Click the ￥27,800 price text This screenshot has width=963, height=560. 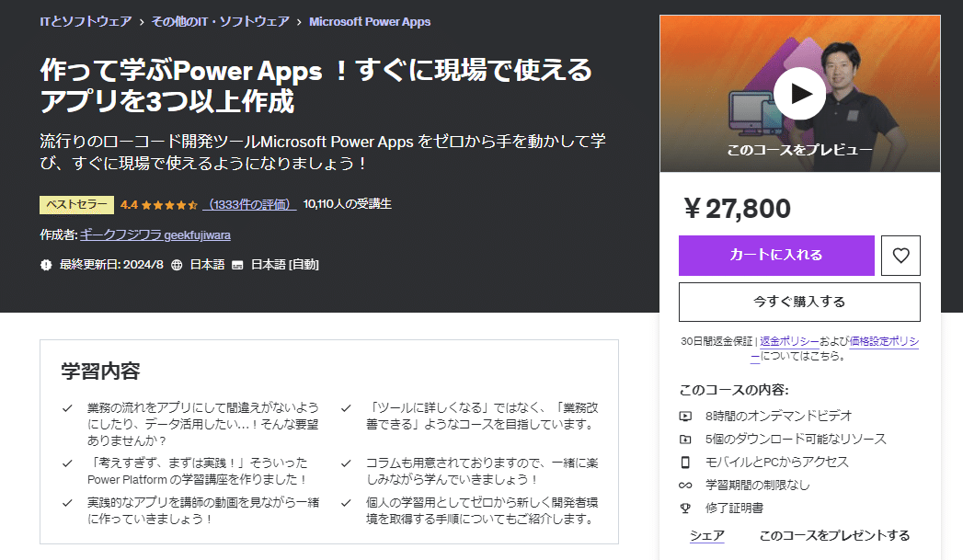point(737,209)
